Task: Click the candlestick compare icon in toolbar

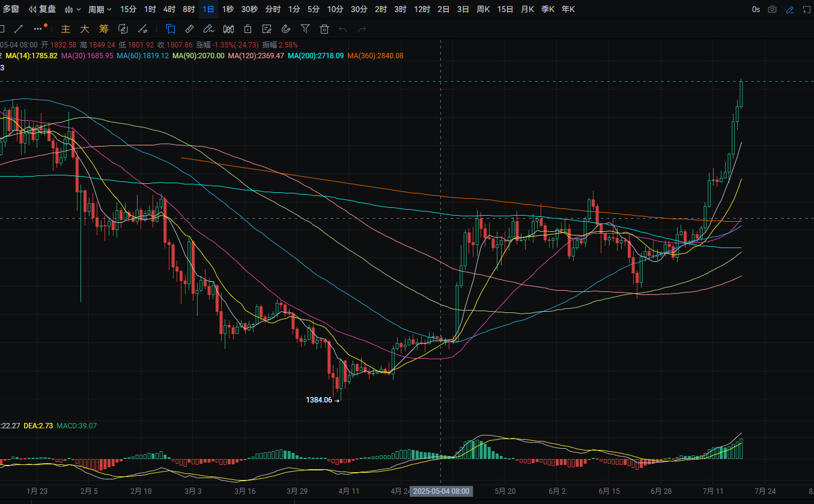Action: 228,29
